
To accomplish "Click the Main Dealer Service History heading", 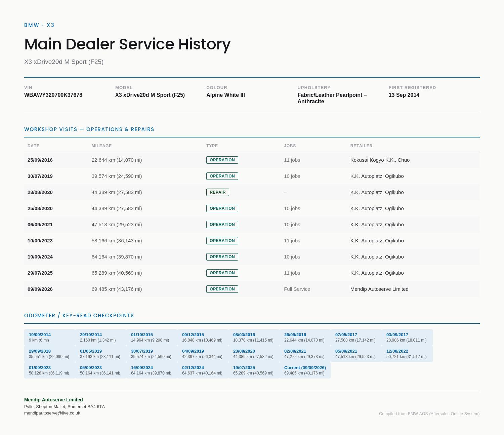I will [127, 44].
